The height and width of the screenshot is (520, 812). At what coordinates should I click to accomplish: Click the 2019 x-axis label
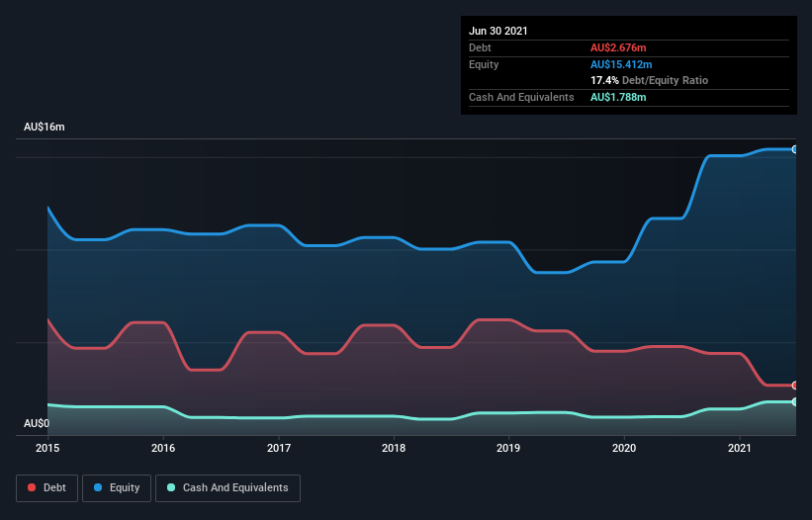click(x=508, y=448)
